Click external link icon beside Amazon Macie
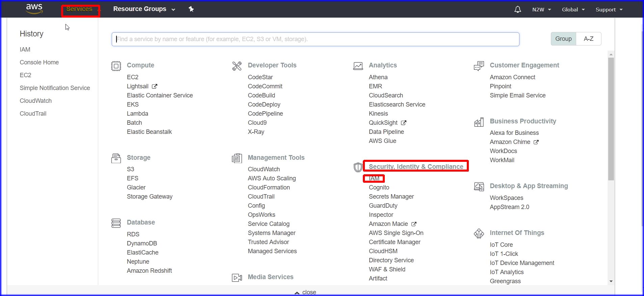Image resolution: width=644 pixels, height=296 pixels. click(414, 224)
